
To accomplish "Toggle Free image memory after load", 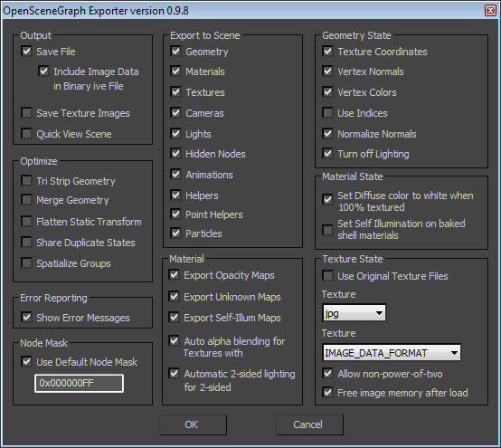I will tap(327, 393).
